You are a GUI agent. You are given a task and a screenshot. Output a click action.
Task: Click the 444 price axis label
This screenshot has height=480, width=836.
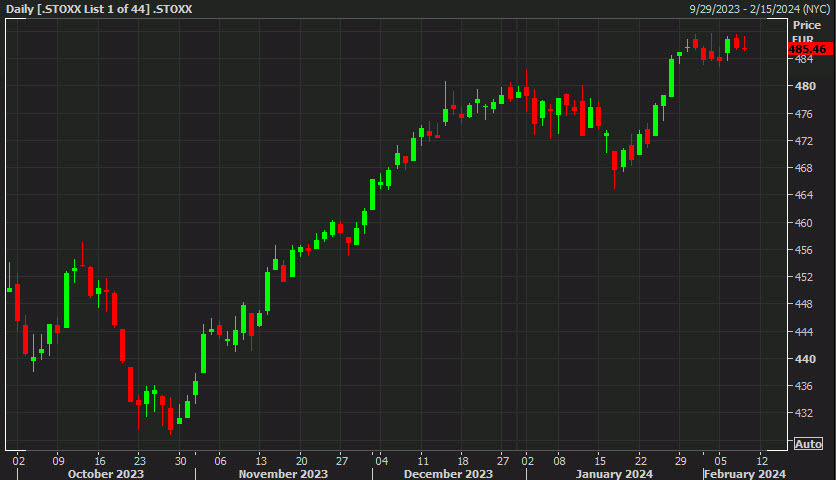(x=804, y=332)
